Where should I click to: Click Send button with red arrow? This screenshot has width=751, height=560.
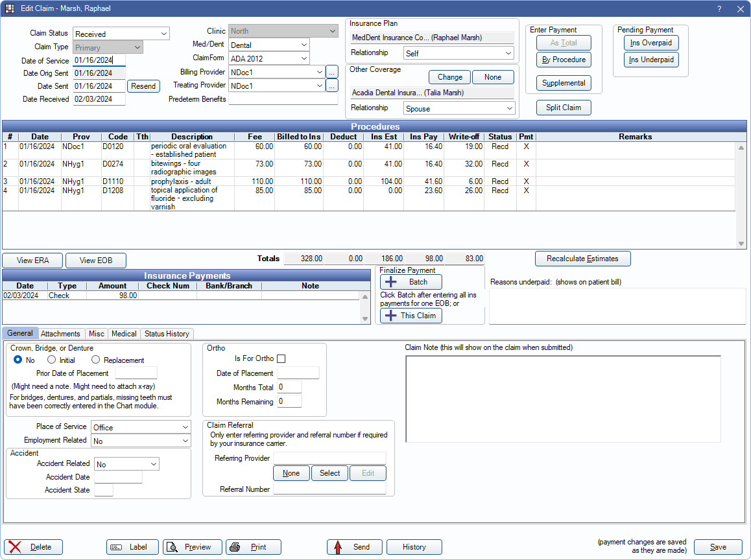(x=355, y=547)
